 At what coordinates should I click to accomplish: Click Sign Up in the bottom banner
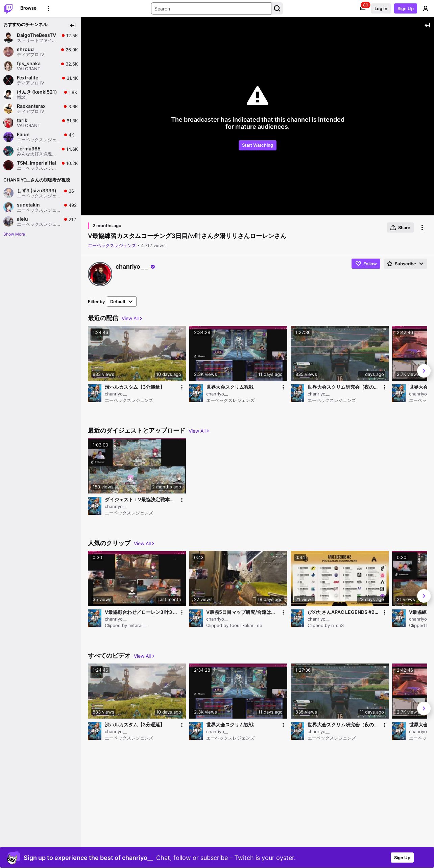click(402, 858)
